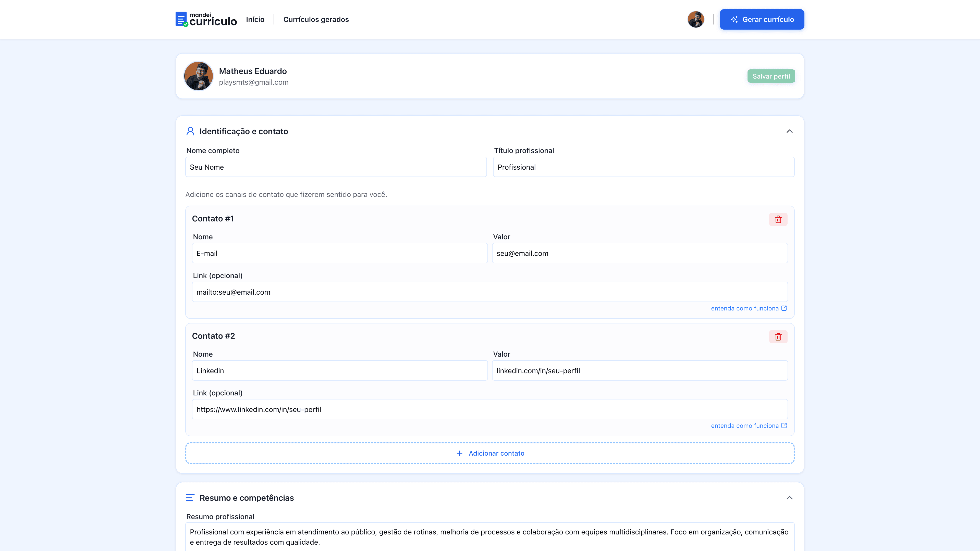Delete Contato #1 with trash icon

click(x=778, y=219)
